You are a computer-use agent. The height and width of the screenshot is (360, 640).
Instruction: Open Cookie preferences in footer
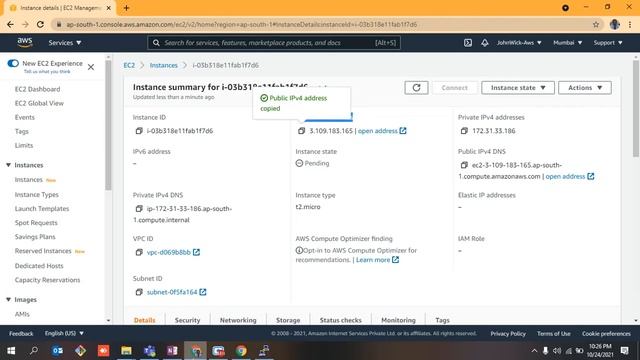(606, 333)
